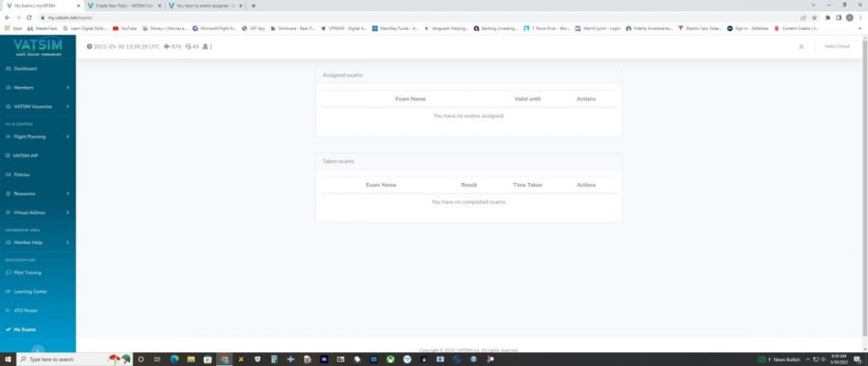Open the YouTube bookmark
Image resolution: width=868 pixels, height=366 pixels.
click(x=124, y=28)
